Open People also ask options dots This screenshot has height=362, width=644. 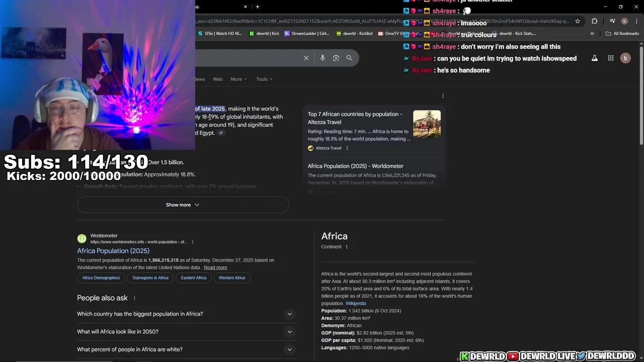pyautogui.click(x=134, y=298)
